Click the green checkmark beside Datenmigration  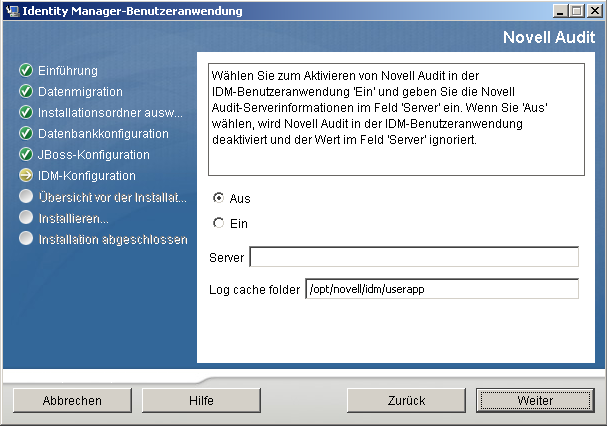click(26, 91)
